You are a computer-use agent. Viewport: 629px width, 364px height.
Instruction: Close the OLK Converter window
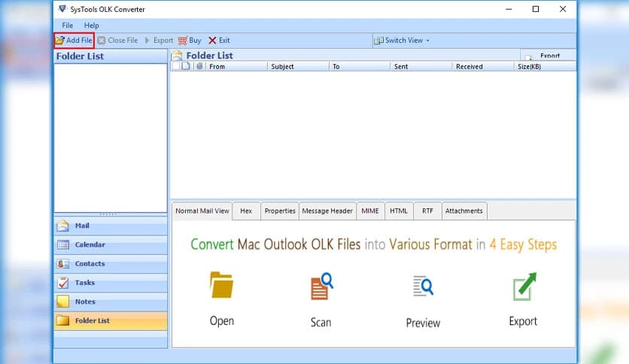click(x=563, y=9)
